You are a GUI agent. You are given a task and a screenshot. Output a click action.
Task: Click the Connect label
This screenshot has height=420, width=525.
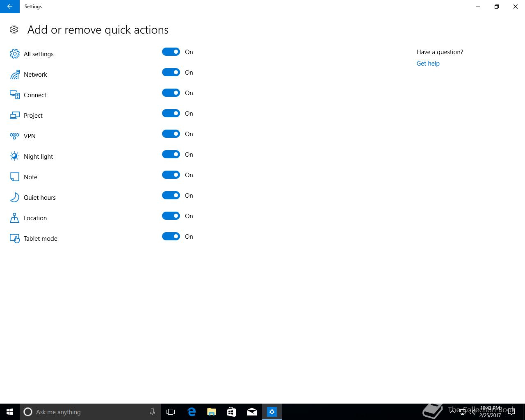click(x=35, y=95)
